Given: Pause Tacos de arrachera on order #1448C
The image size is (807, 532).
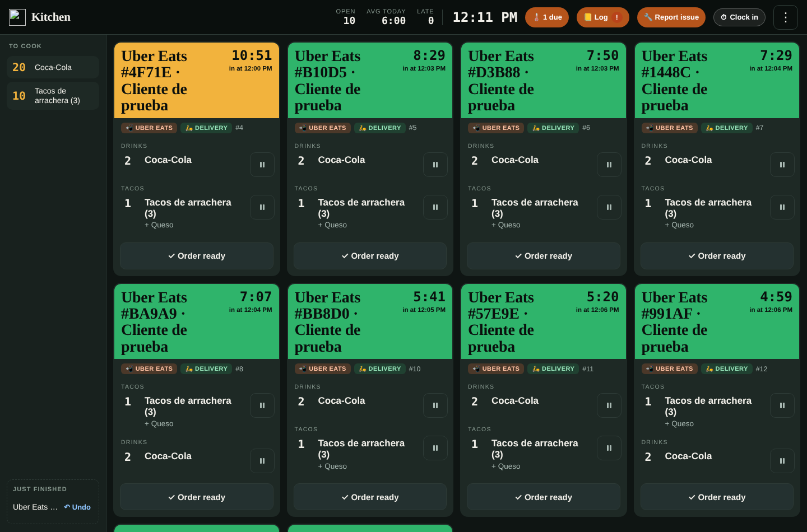Looking at the screenshot, I should (x=782, y=207).
